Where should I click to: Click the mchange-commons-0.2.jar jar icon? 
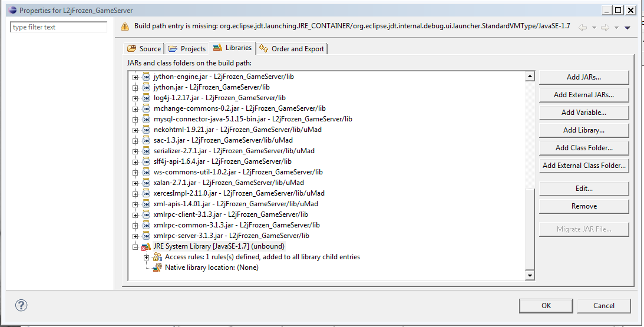point(146,108)
